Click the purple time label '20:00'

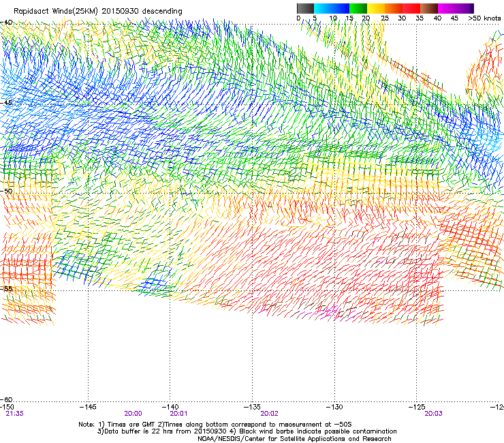(x=133, y=414)
